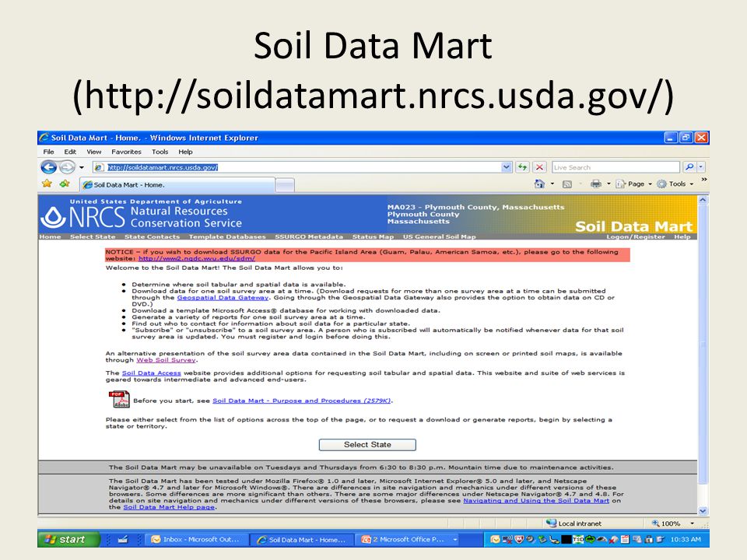Click the Favorites Center star icon

pos(47,184)
